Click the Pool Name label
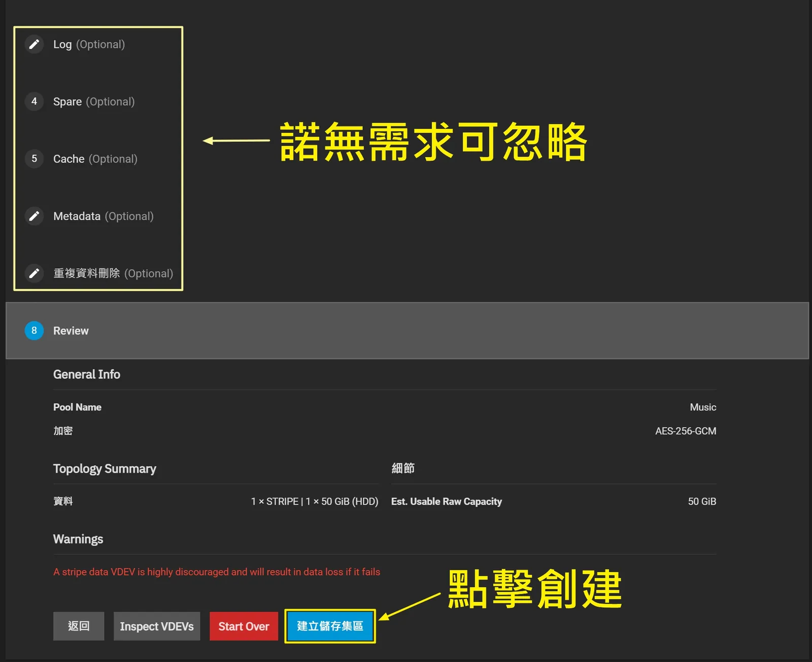Viewport: 812px width, 662px height. [77, 407]
